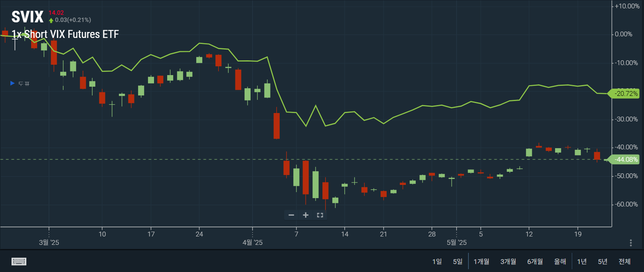Click the 0.00% axis label
644x272 pixels.
[x=624, y=34]
